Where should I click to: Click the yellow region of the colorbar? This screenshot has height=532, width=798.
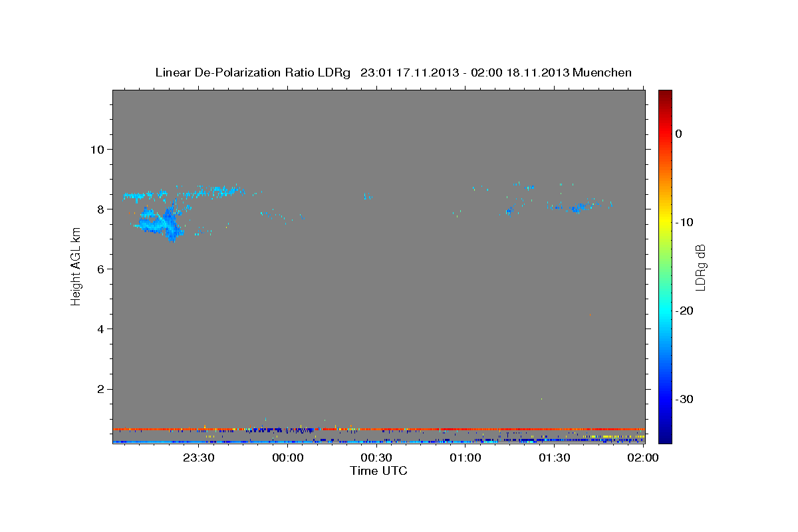coord(665,219)
